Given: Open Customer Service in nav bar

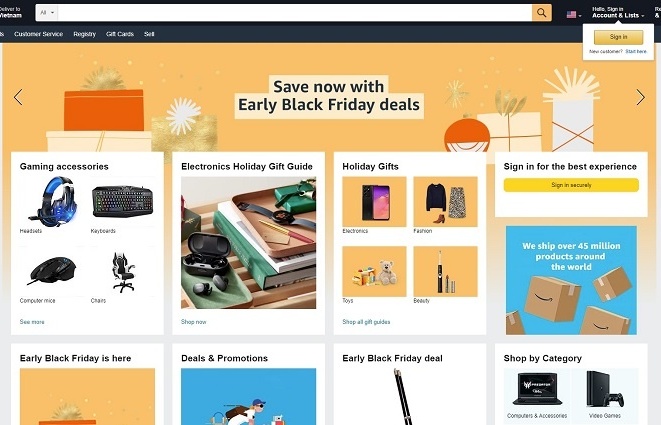Looking at the screenshot, I should tap(38, 34).
